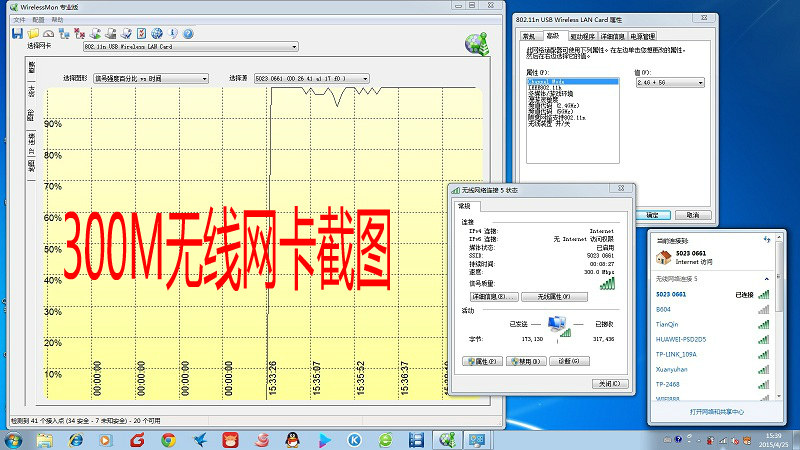Switch to 电源管理 tab in properties dialog
This screenshot has width=800, height=450.
click(642, 37)
